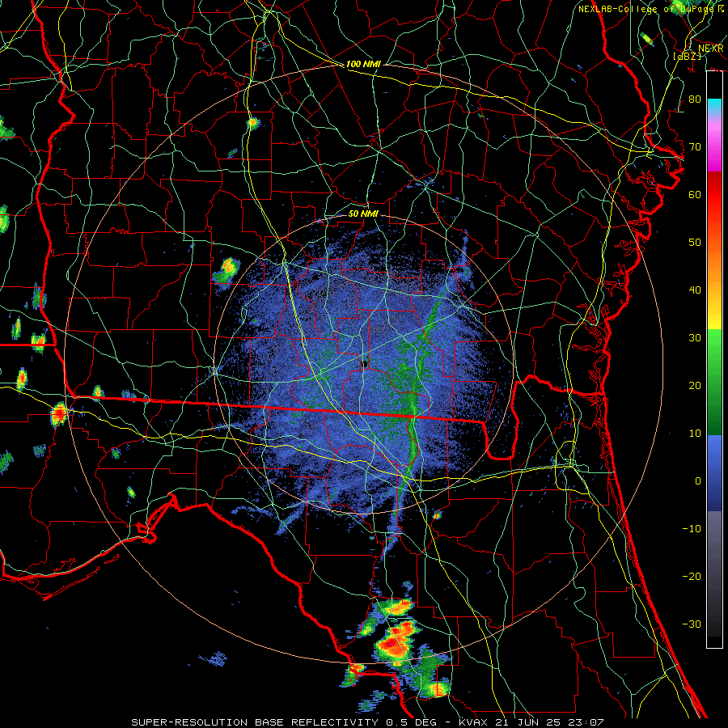Image resolution: width=728 pixels, height=728 pixels.
Task: Click the -30 dBZ value on the color scale
Action: coord(692,625)
